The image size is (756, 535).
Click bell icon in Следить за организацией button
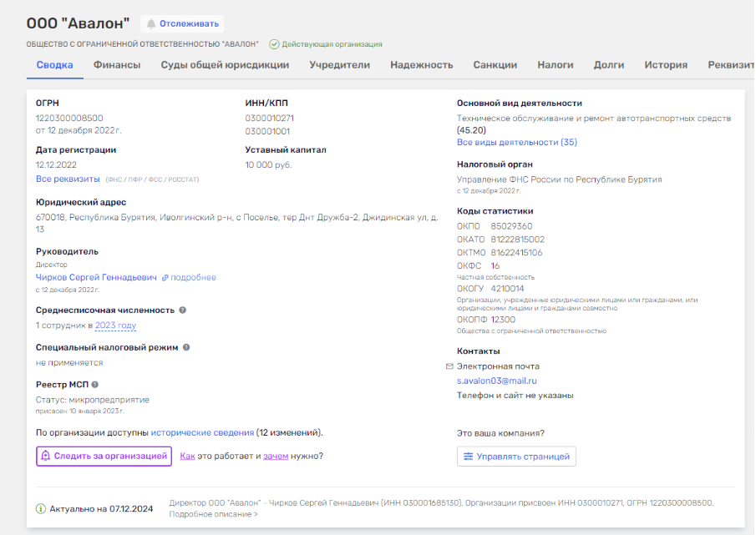tap(45, 456)
